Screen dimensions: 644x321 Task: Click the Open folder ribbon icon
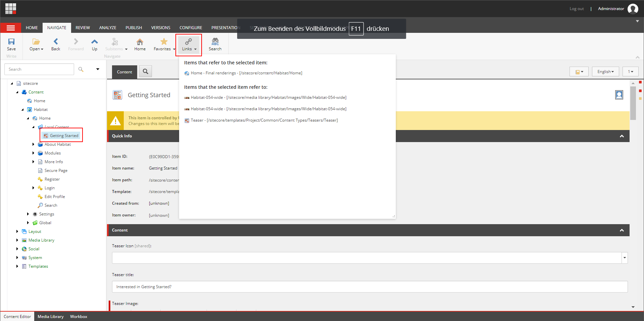tap(36, 42)
